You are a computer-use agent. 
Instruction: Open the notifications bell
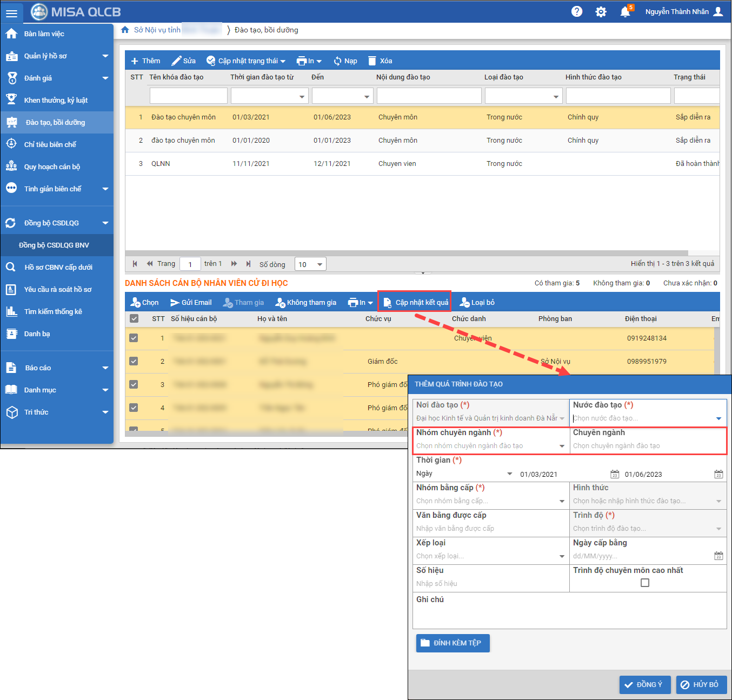[625, 11]
